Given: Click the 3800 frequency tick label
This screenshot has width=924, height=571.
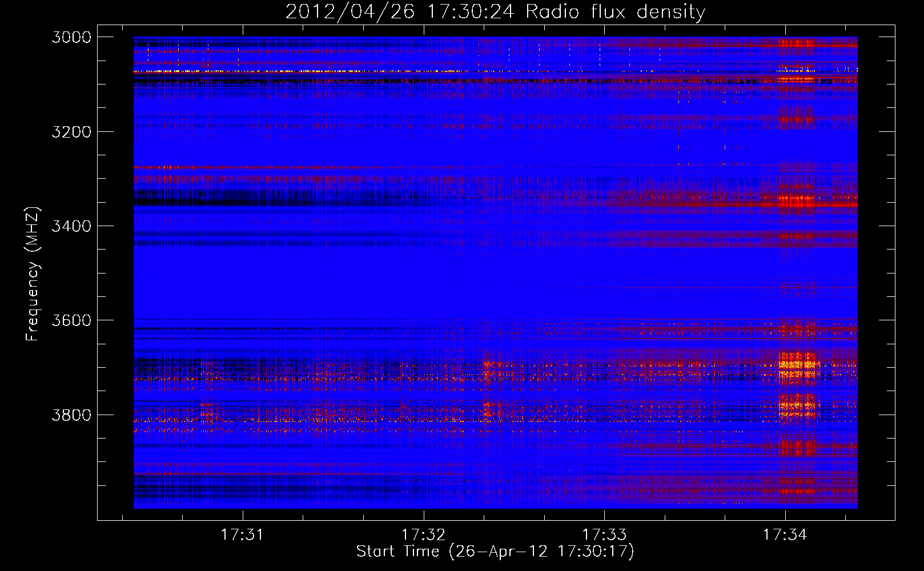Looking at the screenshot, I should click(x=71, y=415).
